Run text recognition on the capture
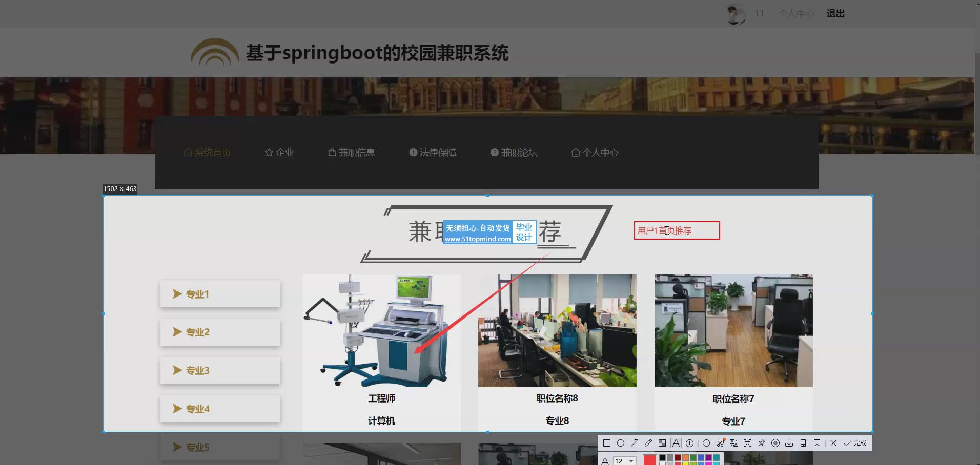The width and height of the screenshot is (980, 465). tap(748, 443)
